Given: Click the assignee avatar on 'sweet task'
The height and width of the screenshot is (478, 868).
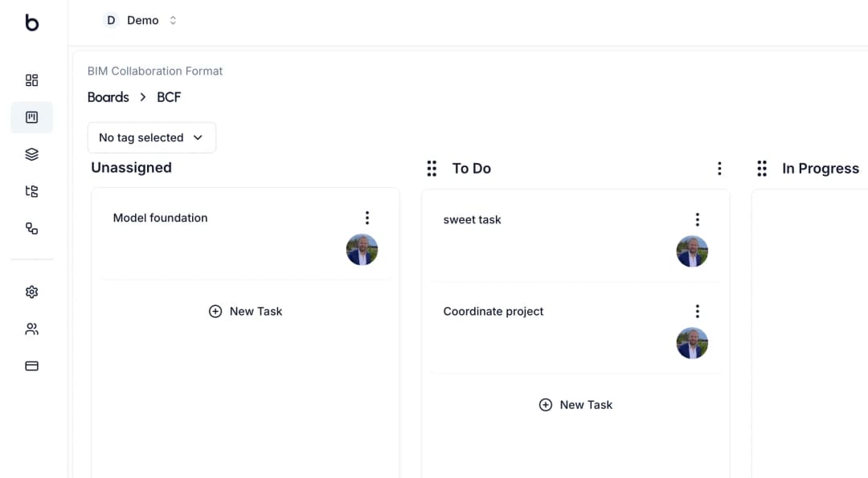Looking at the screenshot, I should (x=692, y=251).
